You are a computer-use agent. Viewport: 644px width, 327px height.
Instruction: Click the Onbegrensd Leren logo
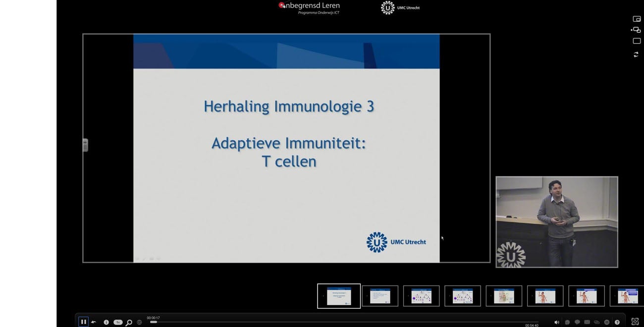[309, 8]
